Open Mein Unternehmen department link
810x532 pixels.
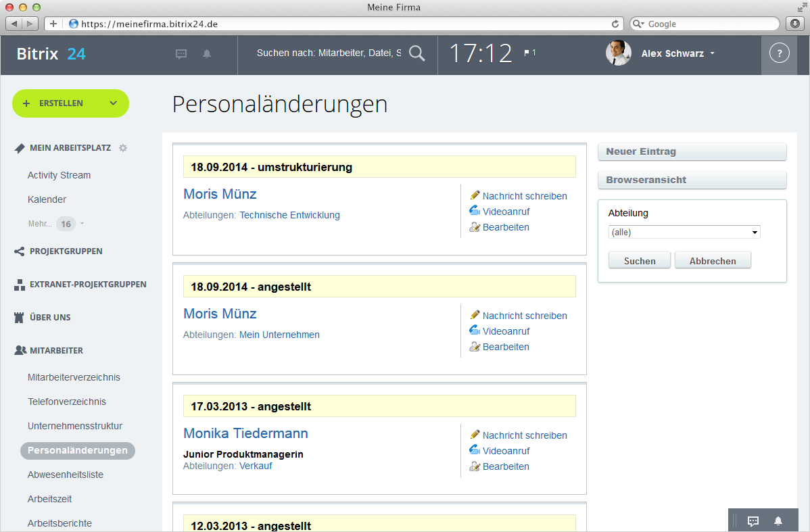click(279, 335)
